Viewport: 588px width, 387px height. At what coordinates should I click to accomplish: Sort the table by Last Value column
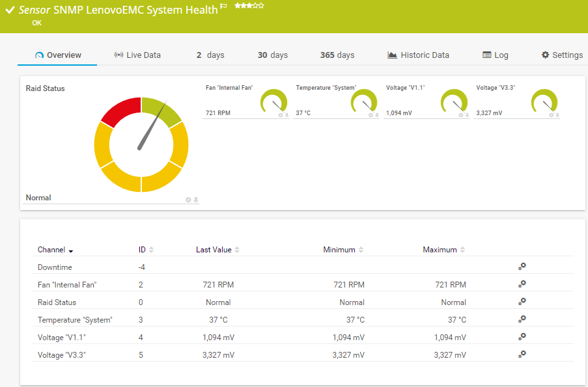217,250
